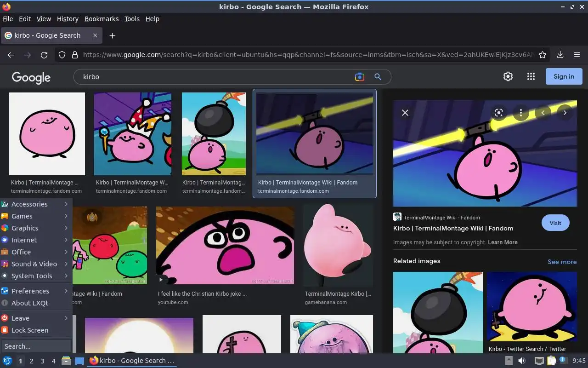This screenshot has width=588, height=368.
Task: Expand the System Tools submenu
Action: (x=36, y=276)
